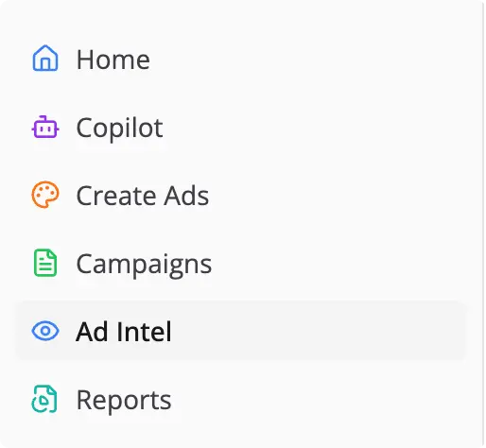
Task: Select the bold Ad Intel label
Action: (x=124, y=332)
